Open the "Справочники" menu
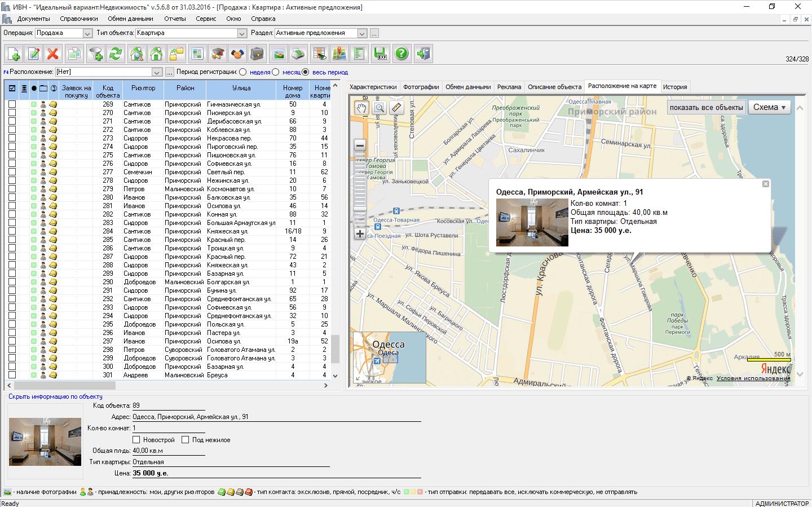The width and height of the screenshot is (812, 507). (79, 19)
